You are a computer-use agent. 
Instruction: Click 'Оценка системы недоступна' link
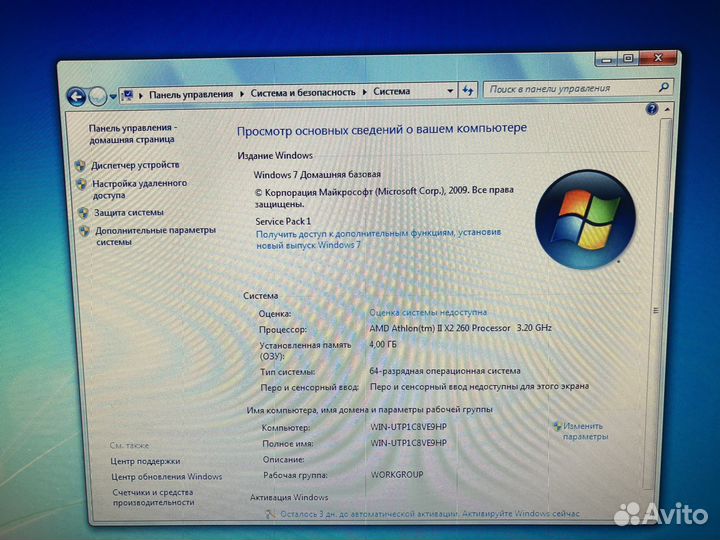[x=428, y=312]
